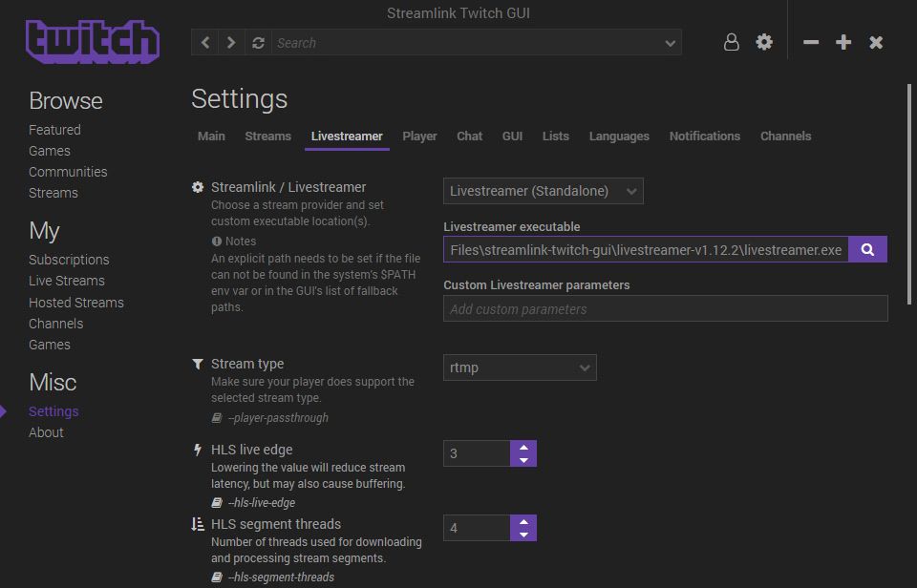Viewport: 917px width, 588px height.
Task: Click the --player-passthrough parameter text
Action: pos(278,418)
